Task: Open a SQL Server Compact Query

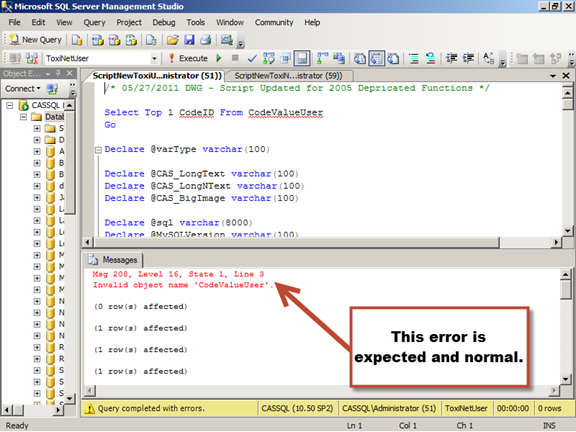Action: [x=151, y=40]
